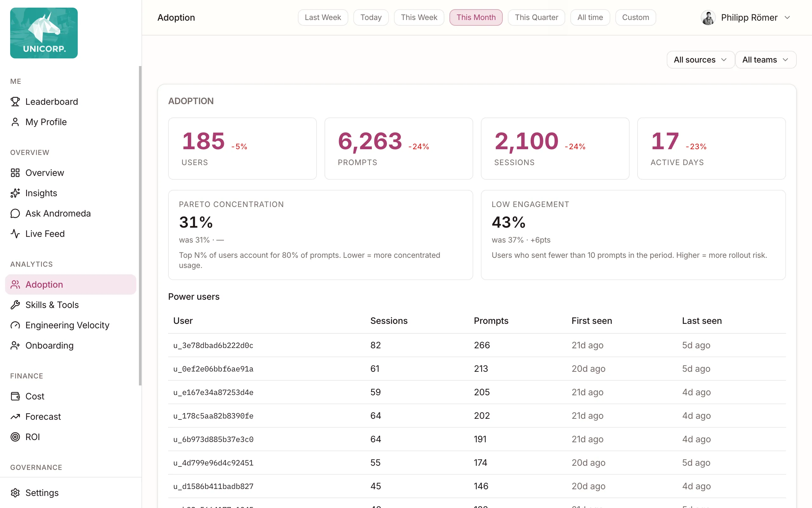Image resolution: width=812 pixels, height=508 pixels.
Task: Click the User column header
Action: pos(183,321)
